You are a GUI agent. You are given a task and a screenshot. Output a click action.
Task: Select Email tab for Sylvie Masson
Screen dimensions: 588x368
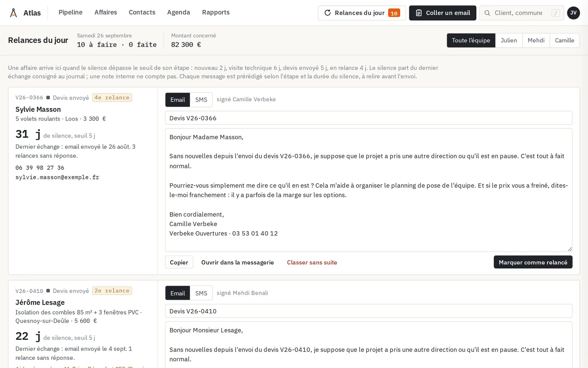178,100
